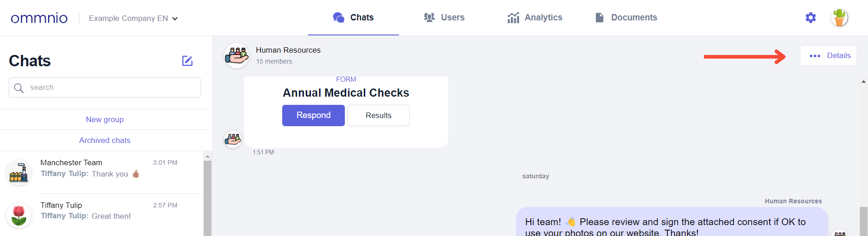Click the Respond button on the form

tap(314, 115)
